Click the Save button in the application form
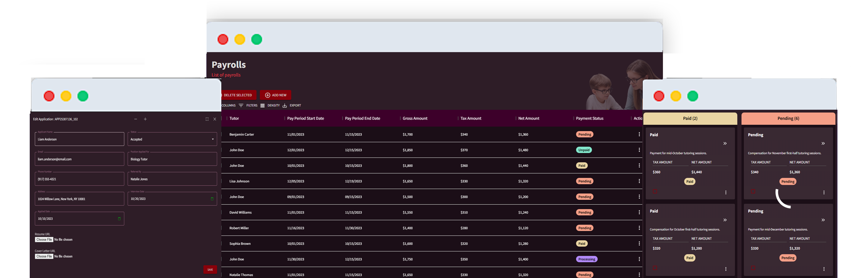Screen dimensions: 868x278 point(210,270)
